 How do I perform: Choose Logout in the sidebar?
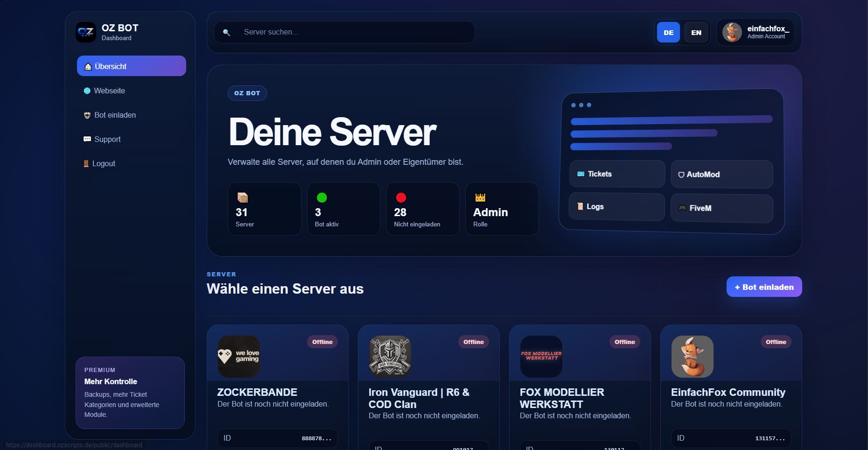(x=132, y=163)
